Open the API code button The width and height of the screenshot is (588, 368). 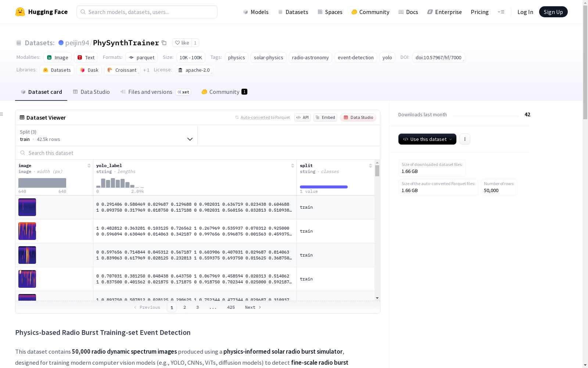302,117
